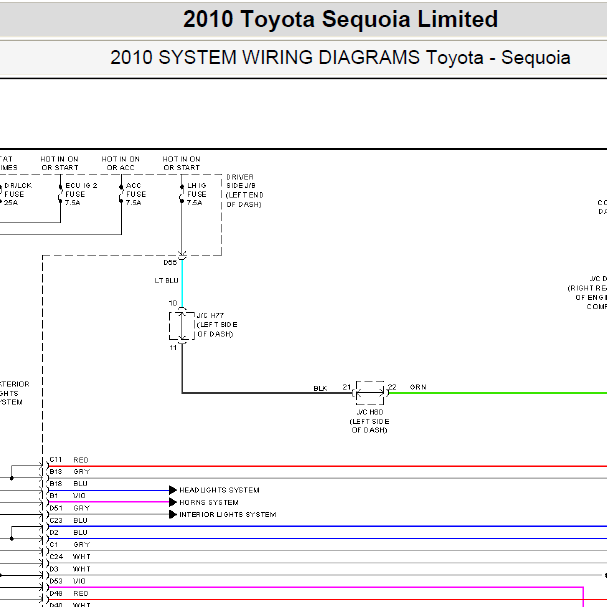Click the HEADLIGHTS SYSTEM text label
The width and height of the screenshot is (607, 607).
point(219,490)
